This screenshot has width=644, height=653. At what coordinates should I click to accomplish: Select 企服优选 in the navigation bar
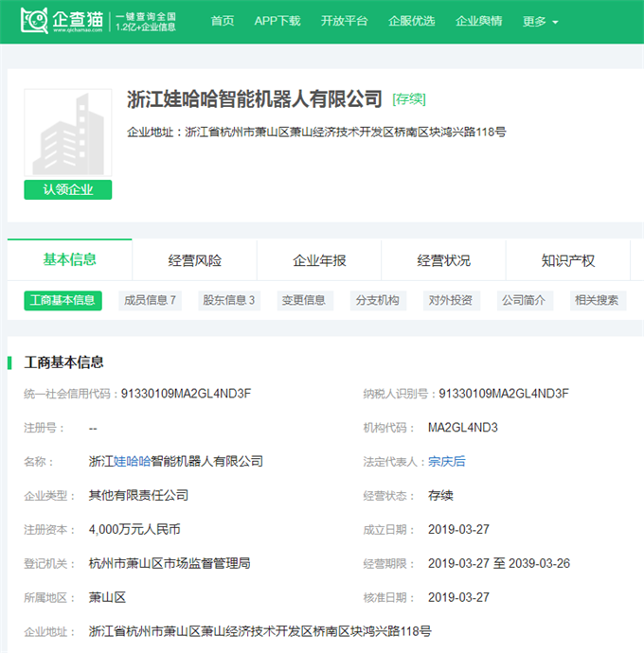click(411, 21)
